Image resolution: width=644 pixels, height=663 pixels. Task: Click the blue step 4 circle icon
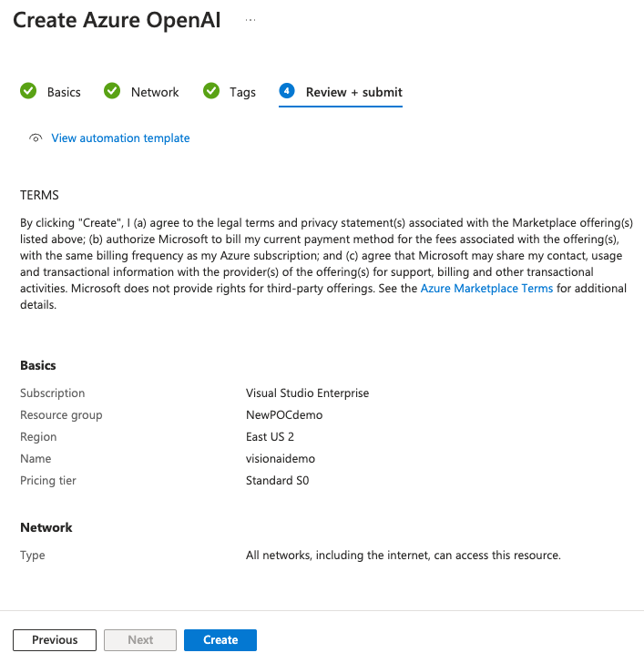(x=287, y=91)
